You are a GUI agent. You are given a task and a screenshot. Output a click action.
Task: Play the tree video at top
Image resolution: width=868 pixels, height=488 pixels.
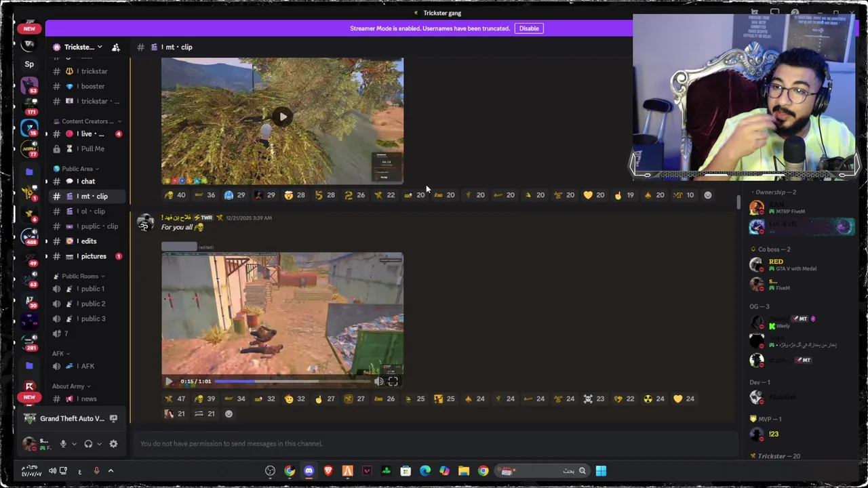(283, 117)
